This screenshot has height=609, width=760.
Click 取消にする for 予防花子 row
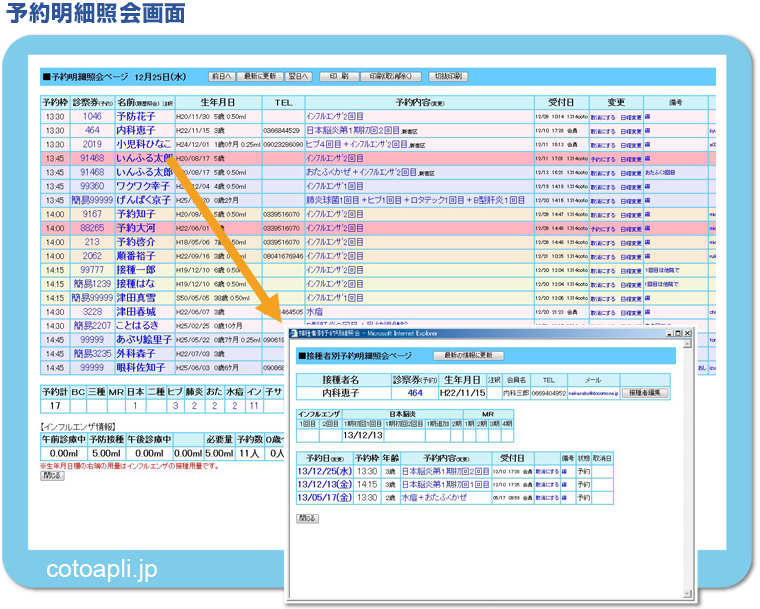[603, 117]
